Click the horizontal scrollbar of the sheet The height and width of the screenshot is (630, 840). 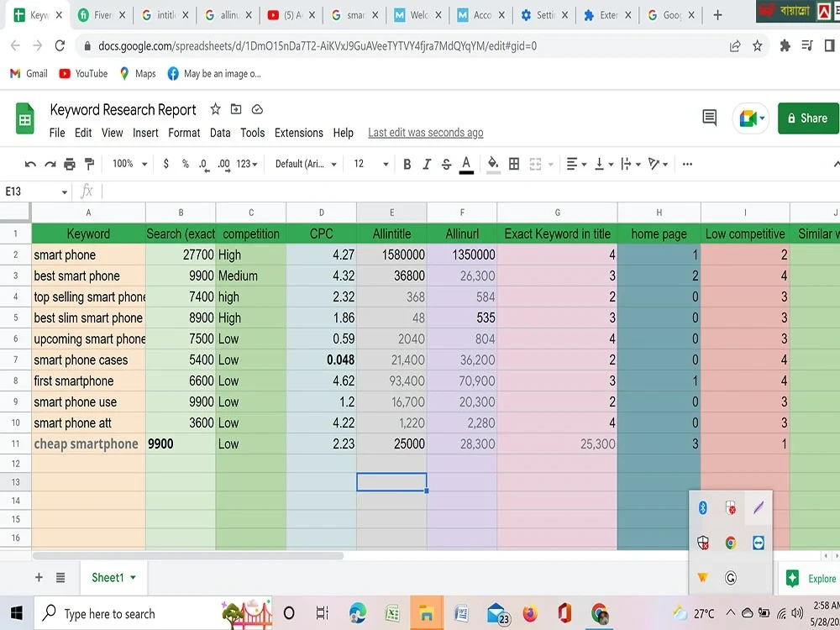pos(188,556)
